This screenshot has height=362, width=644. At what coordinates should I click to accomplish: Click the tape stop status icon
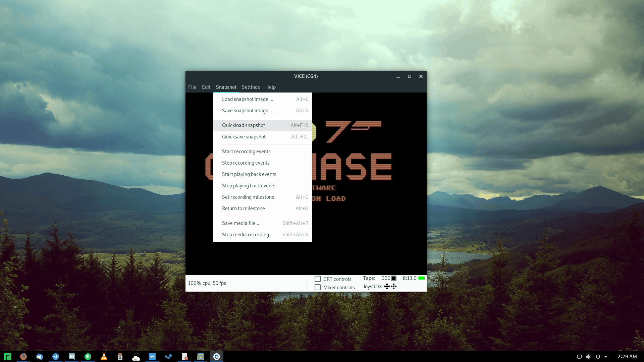point(394,278)
